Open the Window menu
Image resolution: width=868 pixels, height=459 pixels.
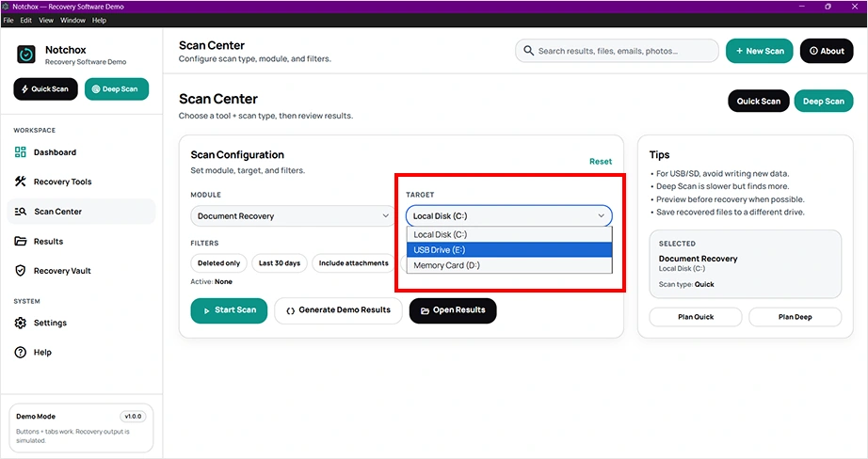[72, 21]
